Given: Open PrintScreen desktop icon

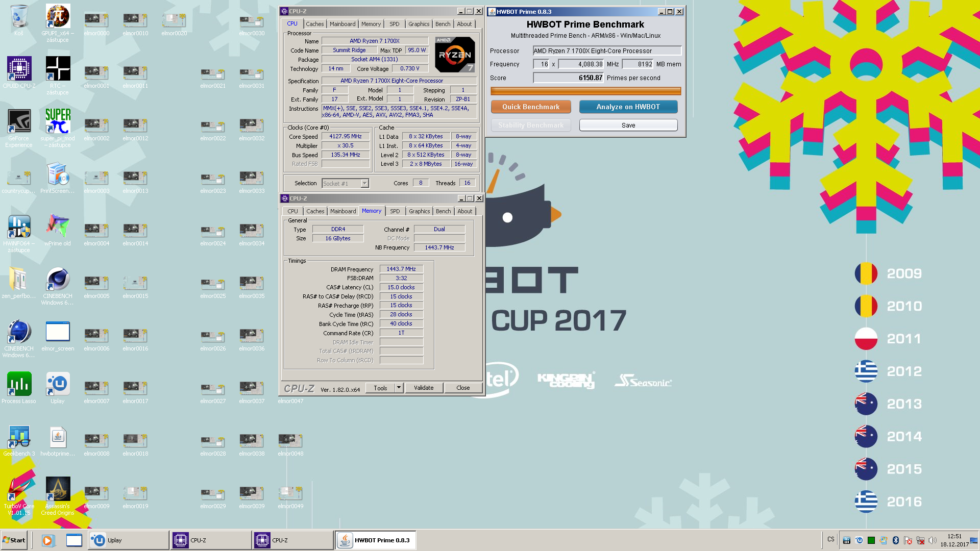Looking at the screenshot, I should pos(58,178).
